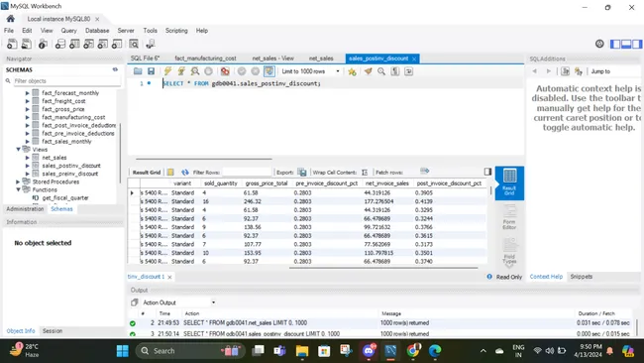Select the Result Grid side button
644x363 pixels.
(509, 182)
